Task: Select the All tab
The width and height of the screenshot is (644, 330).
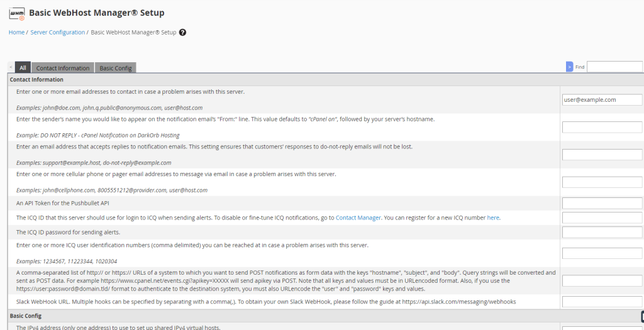Action: [23, 68]
